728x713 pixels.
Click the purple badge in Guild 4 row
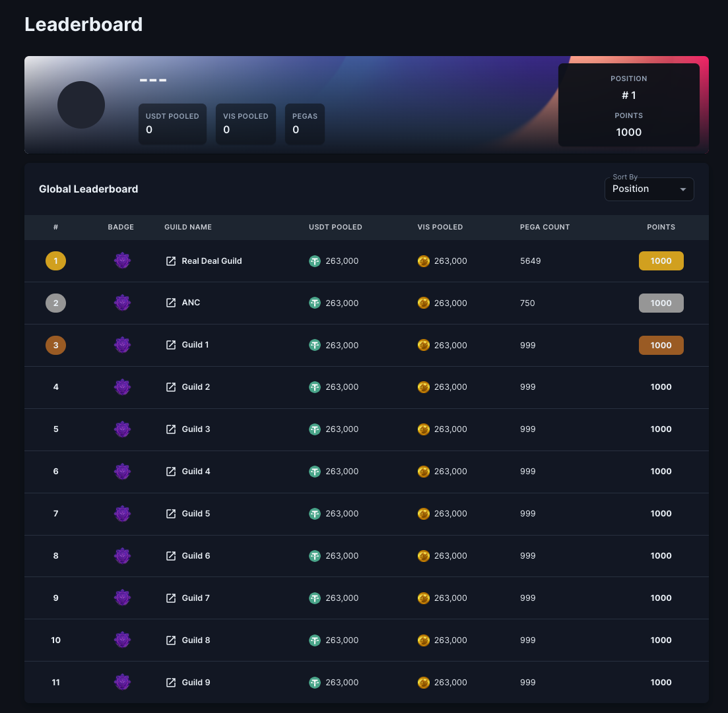click(x=123, y=472)
